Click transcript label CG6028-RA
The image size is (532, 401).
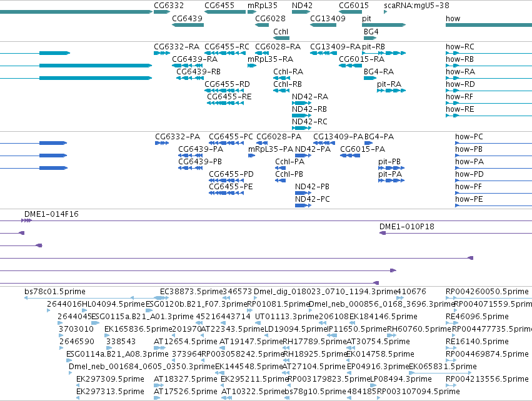(x=278, y=47)
